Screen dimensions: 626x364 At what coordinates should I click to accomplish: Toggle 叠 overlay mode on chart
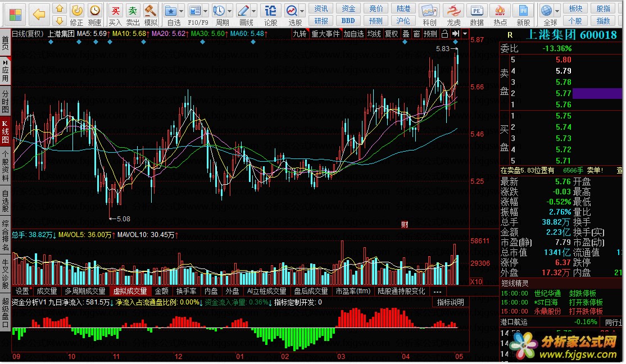406,34
